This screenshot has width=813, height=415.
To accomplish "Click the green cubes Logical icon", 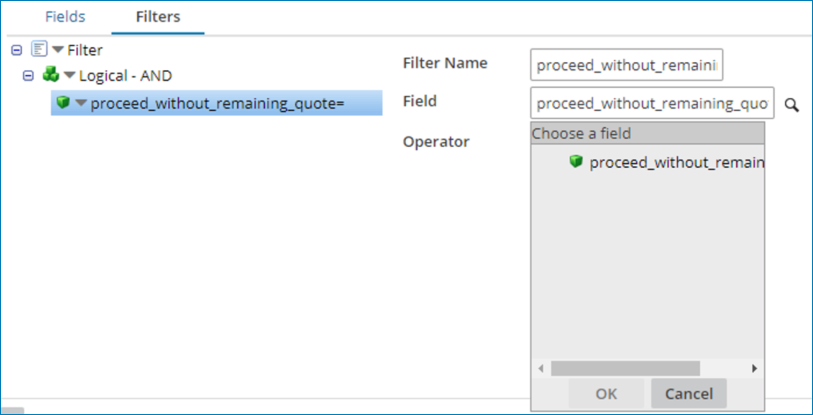I will [x=51, y=75].
